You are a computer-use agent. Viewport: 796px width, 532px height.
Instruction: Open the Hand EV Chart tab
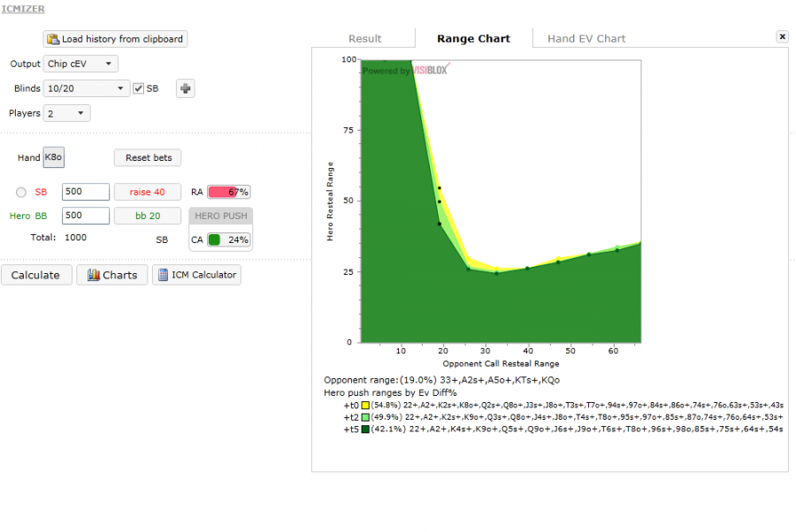click(586, 38)
